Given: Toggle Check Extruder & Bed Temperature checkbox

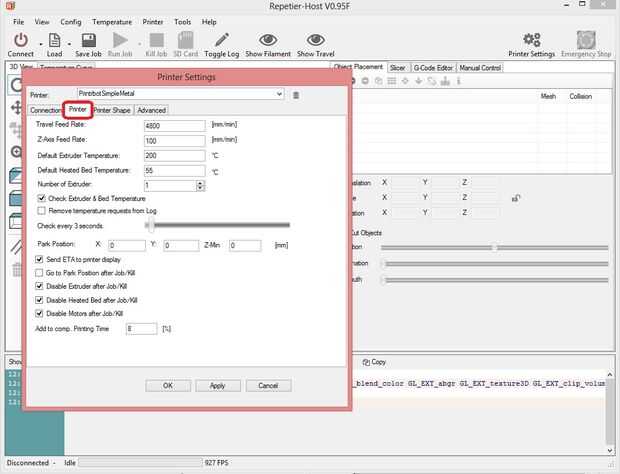Looking at the screenshot, I should (41, 198).
